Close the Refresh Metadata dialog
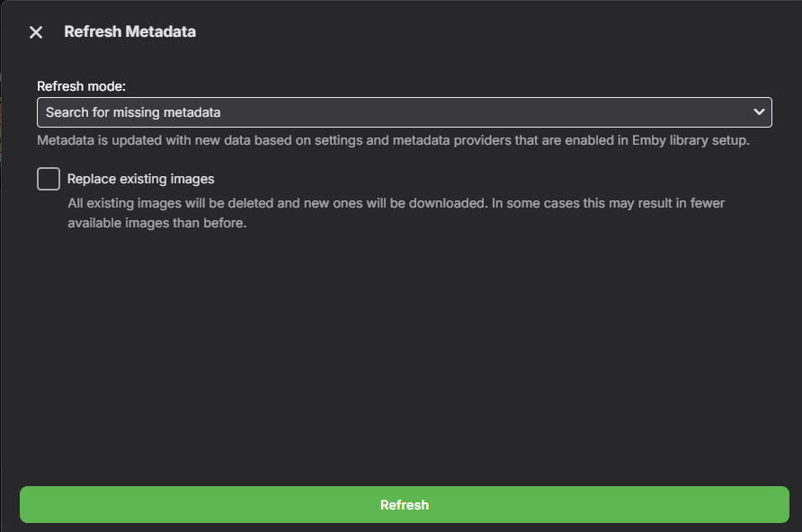The height and width of the screenshot is (532, 802). point(36,32)
